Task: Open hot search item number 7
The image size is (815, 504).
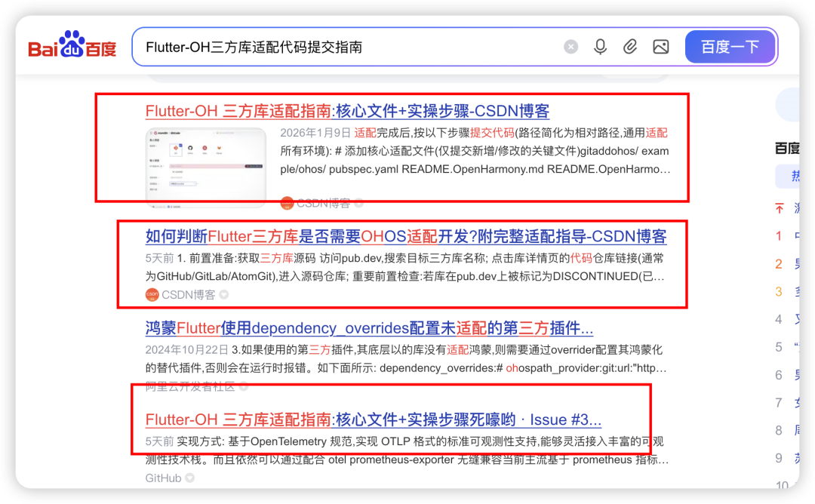Action: click(787, 402)
